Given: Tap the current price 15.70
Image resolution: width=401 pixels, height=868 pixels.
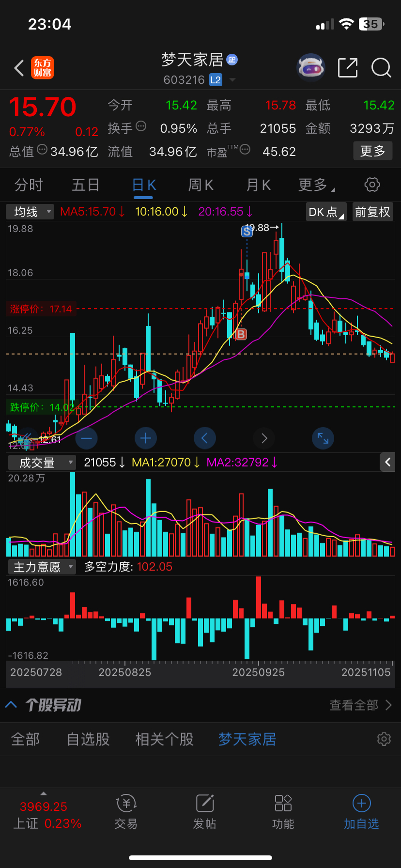Looking at the screenshot, I should point(43,107).
